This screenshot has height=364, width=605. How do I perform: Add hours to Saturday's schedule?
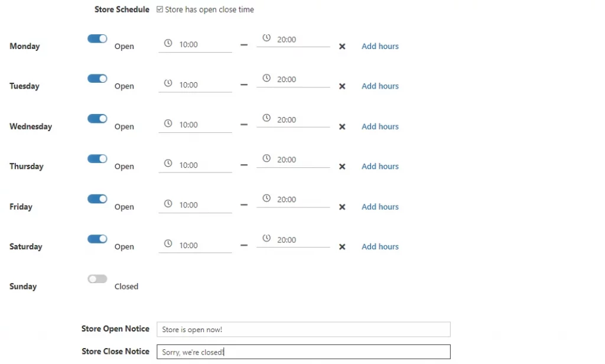click(380, 247)
